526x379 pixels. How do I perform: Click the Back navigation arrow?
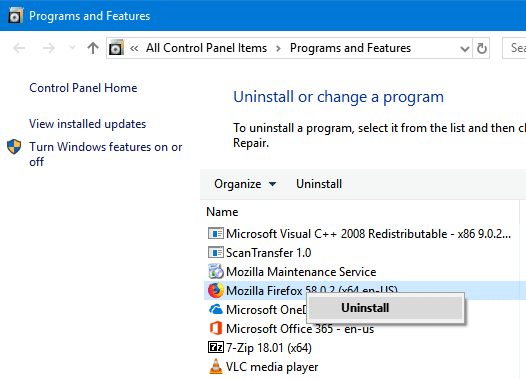pyautogui.click(x=19, y=48)
